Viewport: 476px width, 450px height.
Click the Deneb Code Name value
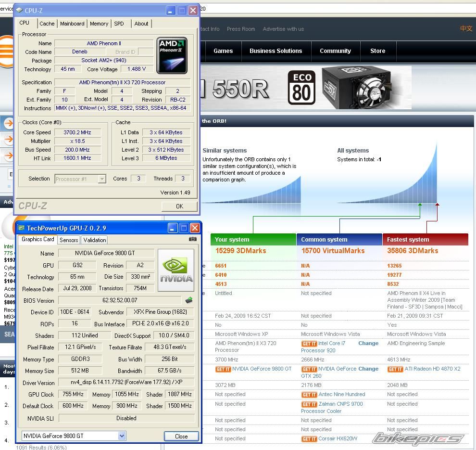pos(79,52)
